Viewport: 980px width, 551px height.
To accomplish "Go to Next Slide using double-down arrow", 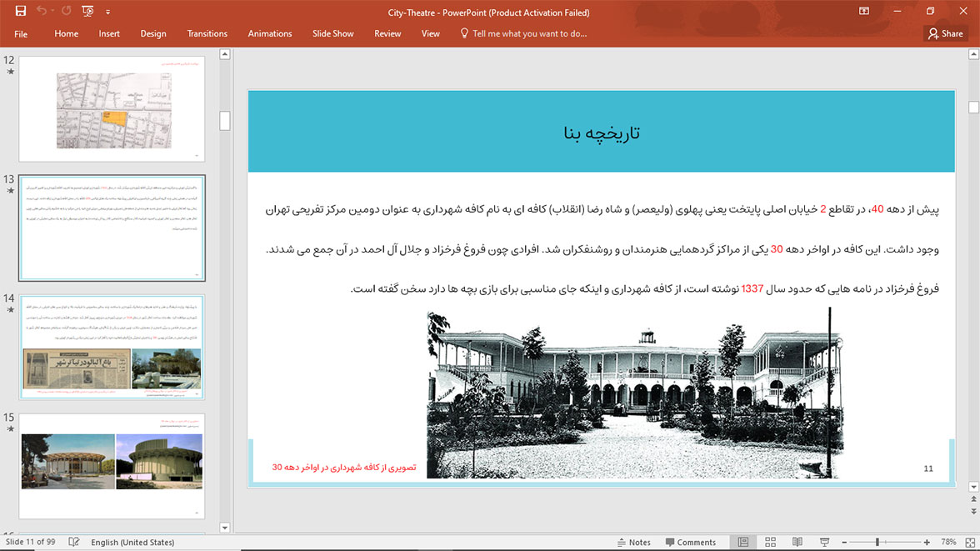I will (x=973, y=512).
